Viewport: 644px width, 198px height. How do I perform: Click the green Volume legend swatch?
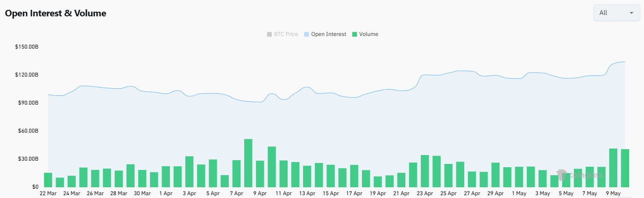(354, 34)
